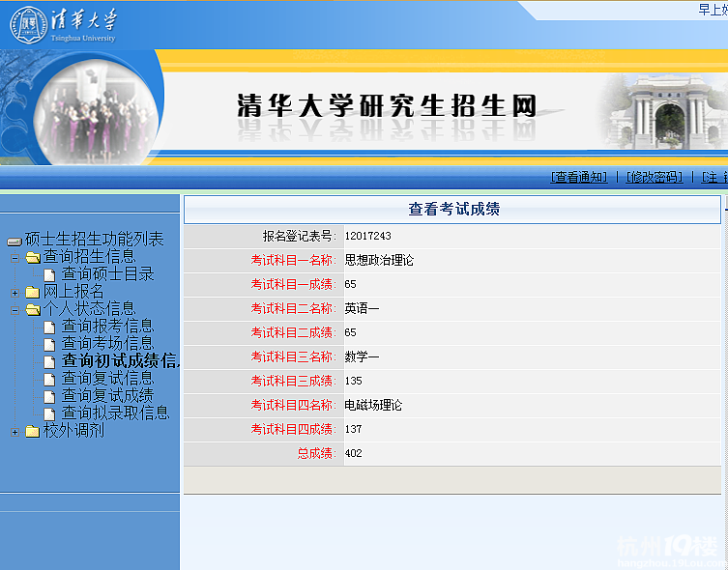The image size is (728, 570).
Task: Click the page icon beside 查询考场信息
Action: click(x=49, y=345)
